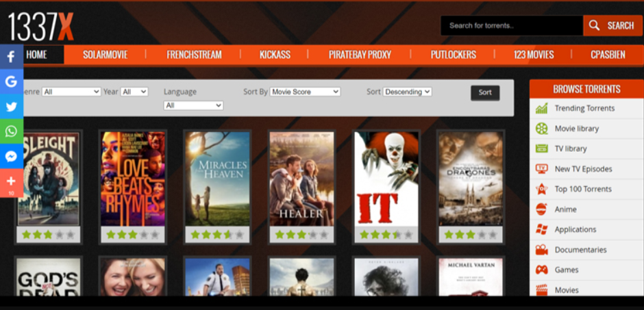The image size is (644, 310).
Task: Open the Language dropdown
Action: click(193, 105)
